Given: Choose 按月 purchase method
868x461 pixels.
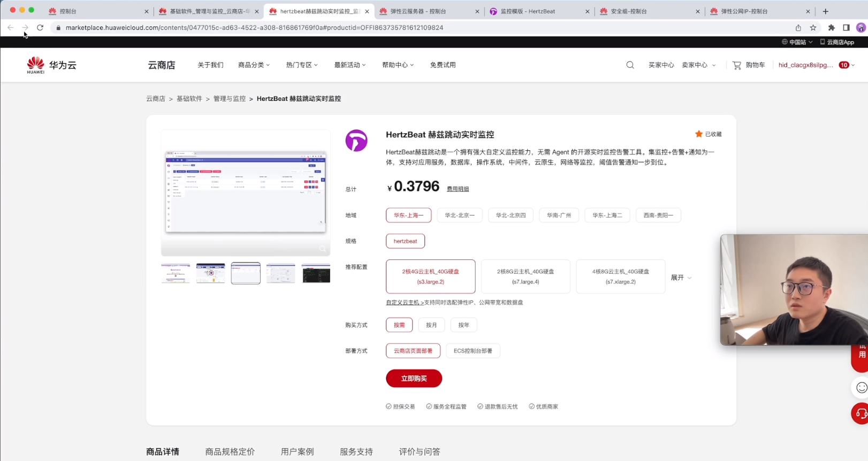Looking at the screenshot, I should (431, 325).
